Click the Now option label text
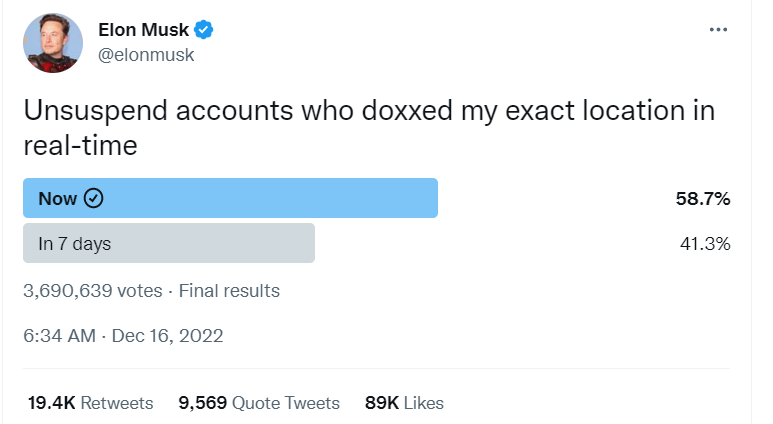This screenshot has width=773, height=424. tap(58, 198)
